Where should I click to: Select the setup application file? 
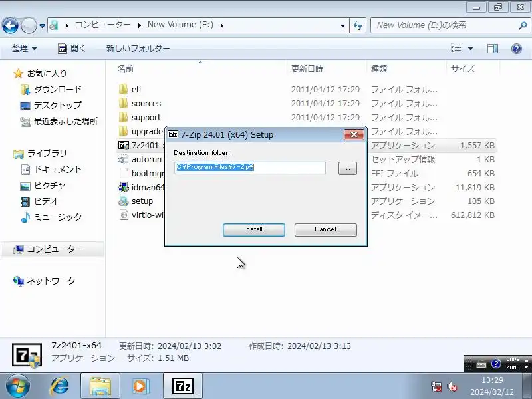(x=142, y=201)
